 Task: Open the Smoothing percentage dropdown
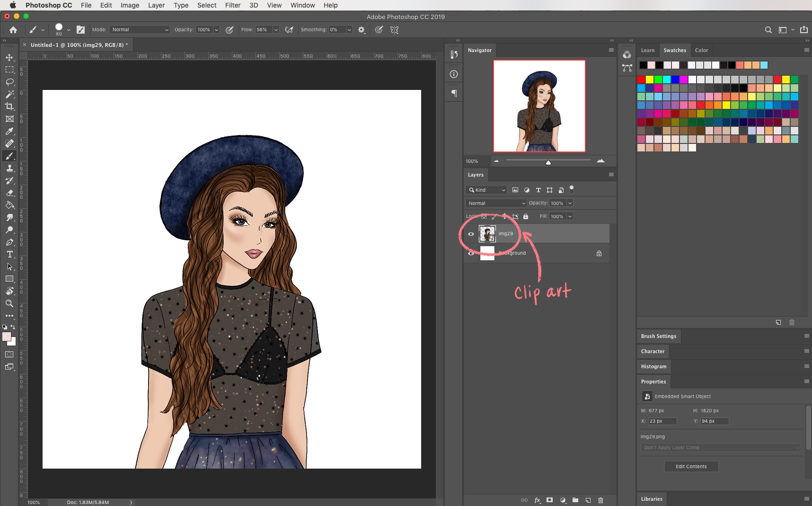click(x=349, y=30)
